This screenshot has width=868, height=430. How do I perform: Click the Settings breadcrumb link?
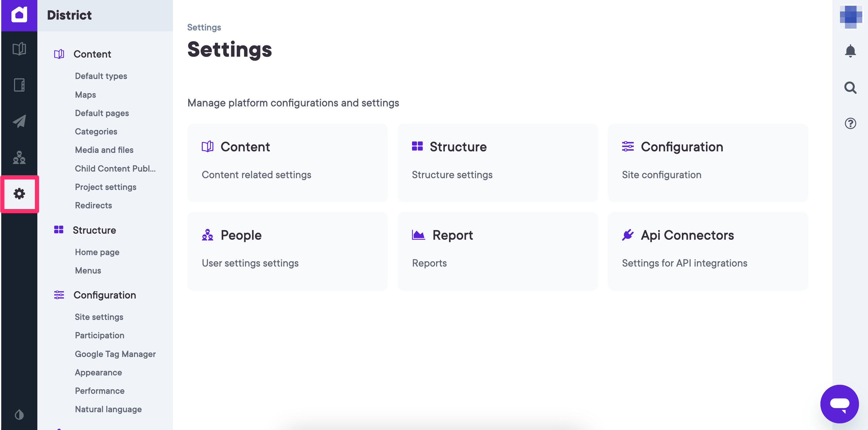(204, 27)
